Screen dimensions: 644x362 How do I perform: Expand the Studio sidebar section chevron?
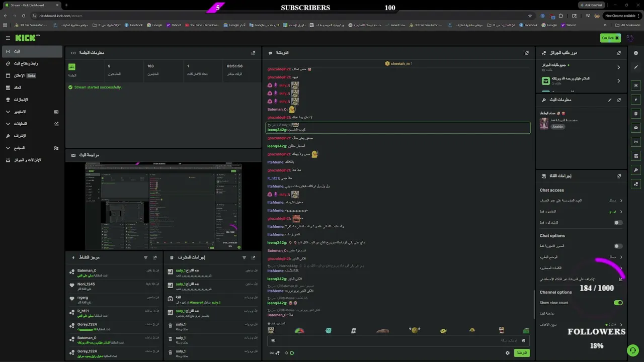pyautogui.click(x=8, y=112)
